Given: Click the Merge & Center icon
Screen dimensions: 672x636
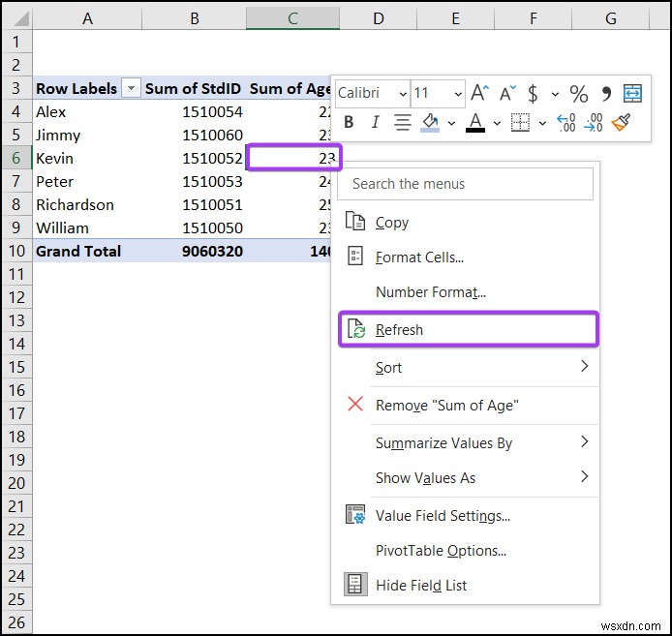Looking at the screenshot, I should click(x=632, y=94).
